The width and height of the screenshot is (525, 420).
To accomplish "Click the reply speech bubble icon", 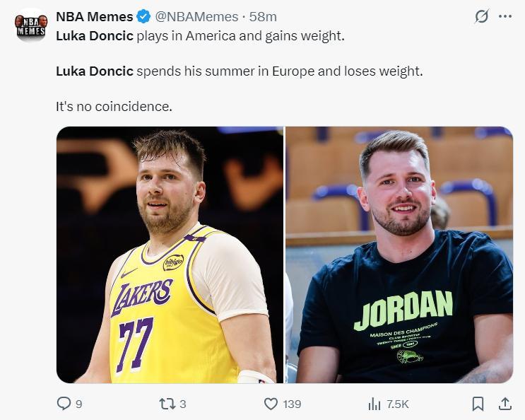I will coord(64,404).
